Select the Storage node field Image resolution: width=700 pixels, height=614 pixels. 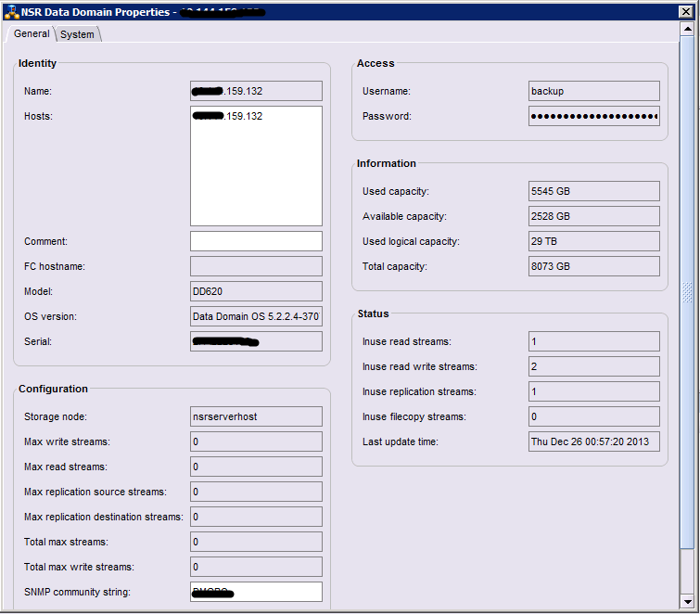256,416
